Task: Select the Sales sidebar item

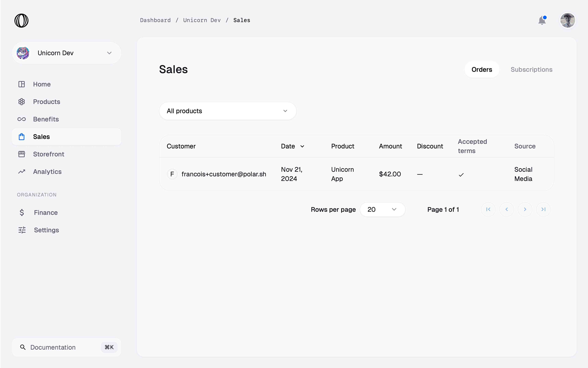Action: 66,137
